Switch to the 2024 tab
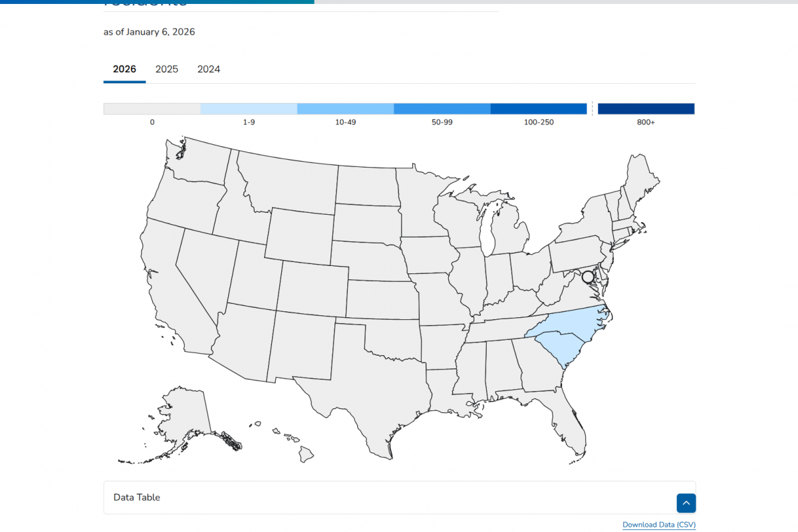This screenshot has width=798, height=532. 209,69
